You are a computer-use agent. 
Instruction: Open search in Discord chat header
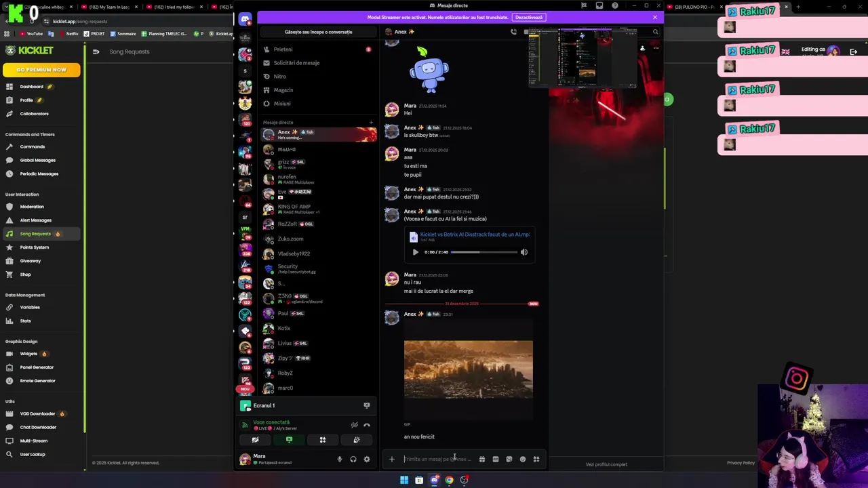tap(655, 32)
